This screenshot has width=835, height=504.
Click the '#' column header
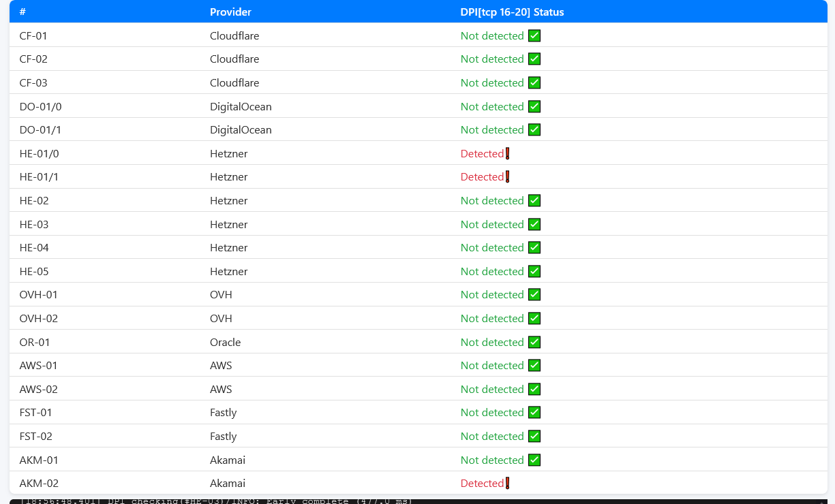tap(22, 12)
